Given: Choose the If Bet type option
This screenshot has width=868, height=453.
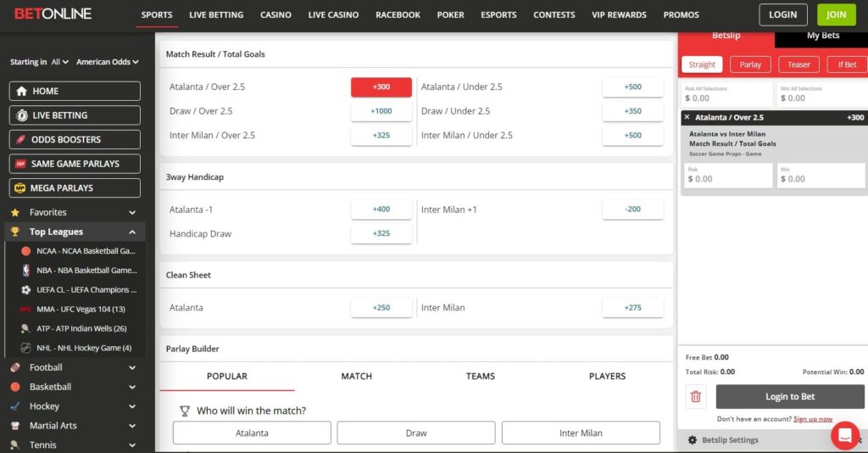Looking at the screenshot, I should [x=847, y=64].
